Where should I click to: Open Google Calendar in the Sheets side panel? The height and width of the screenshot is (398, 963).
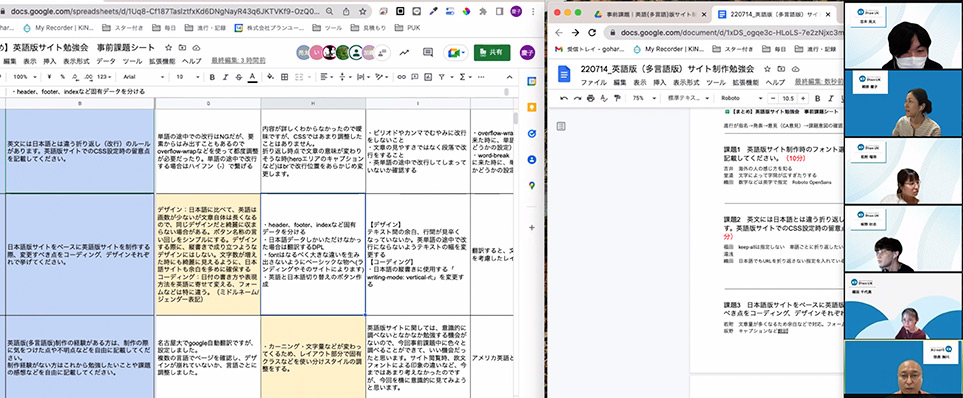(532, 81)
